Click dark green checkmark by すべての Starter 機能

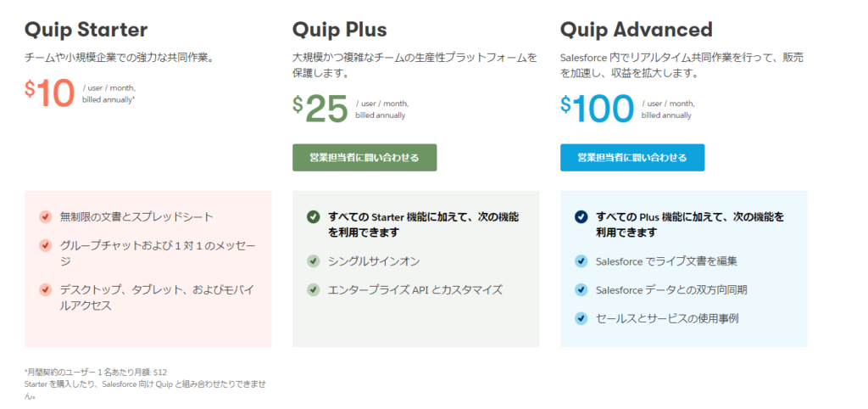click(313, 216)
